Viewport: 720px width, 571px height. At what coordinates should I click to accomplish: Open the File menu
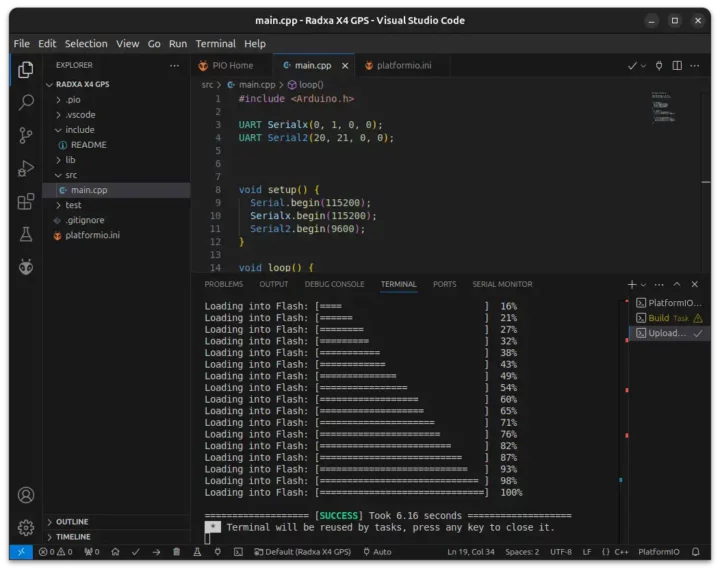[x=22, y=44]
